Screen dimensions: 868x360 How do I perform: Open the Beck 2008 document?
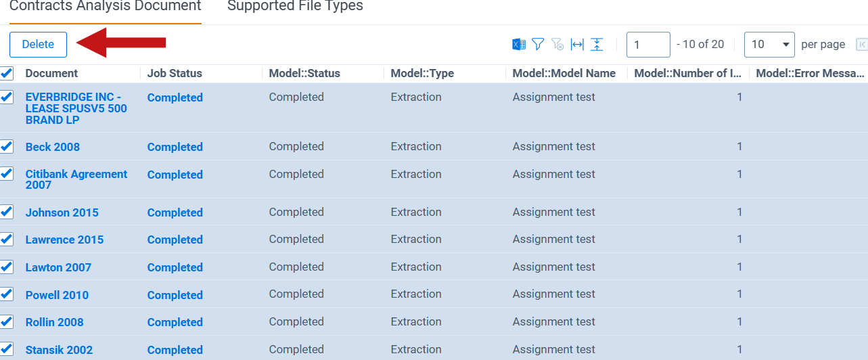point(53,147)
